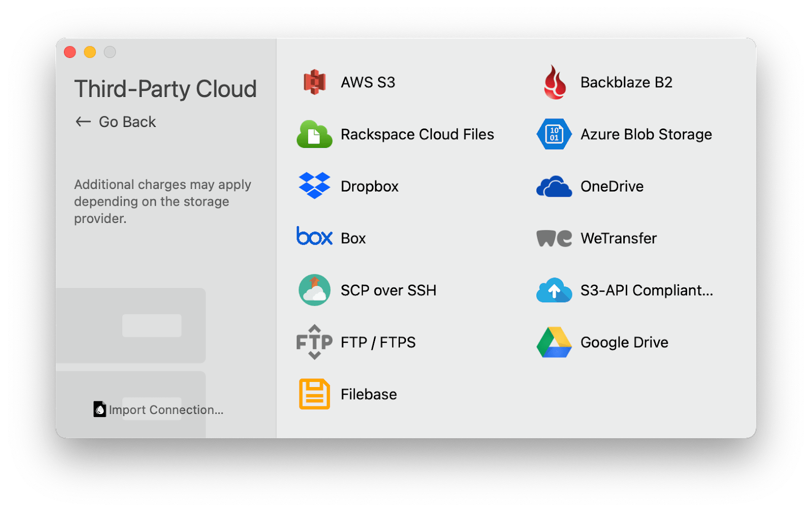Image resolution: width=812 pixels, height=512 pixels.
Task: Click the WeTransfer 'we' logo icon
Action: click(554, 238)
